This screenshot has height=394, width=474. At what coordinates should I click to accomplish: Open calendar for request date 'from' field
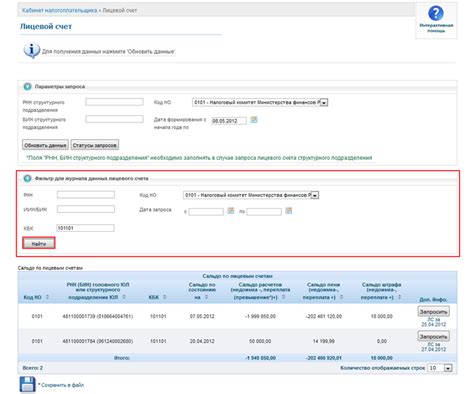coord(230,211)
